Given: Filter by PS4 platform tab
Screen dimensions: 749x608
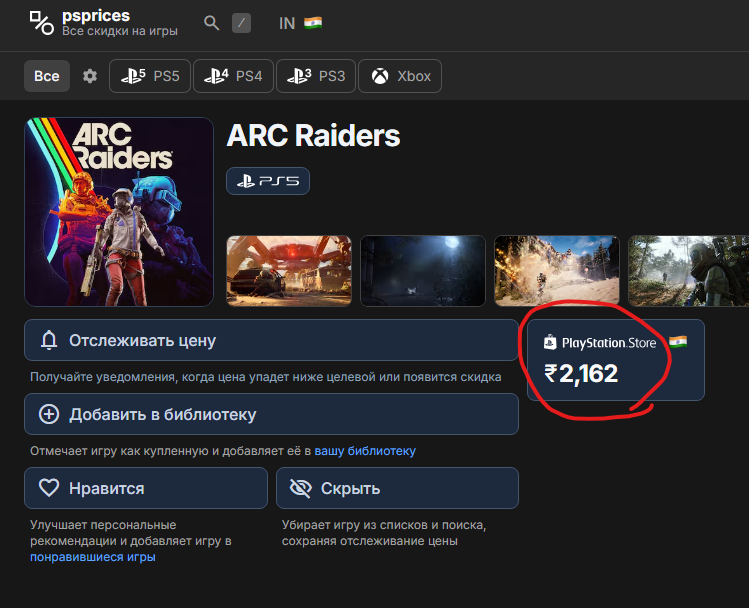Looking at the screenshot, I should pos(233,76).
